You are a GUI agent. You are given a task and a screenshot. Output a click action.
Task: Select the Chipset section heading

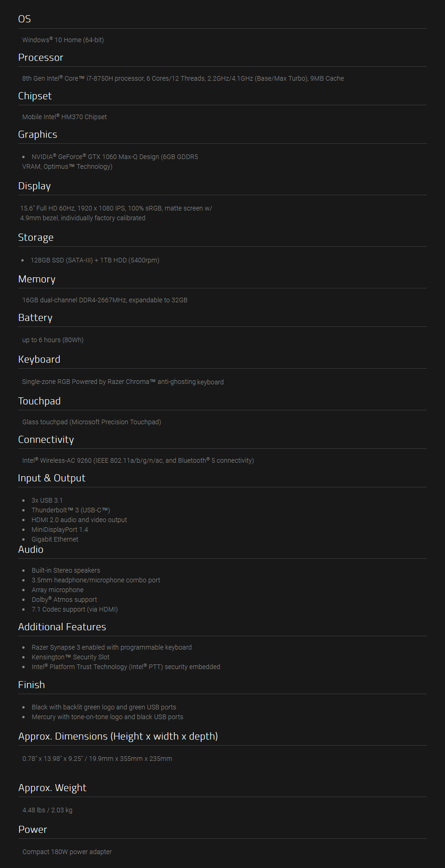pos(35,96)
